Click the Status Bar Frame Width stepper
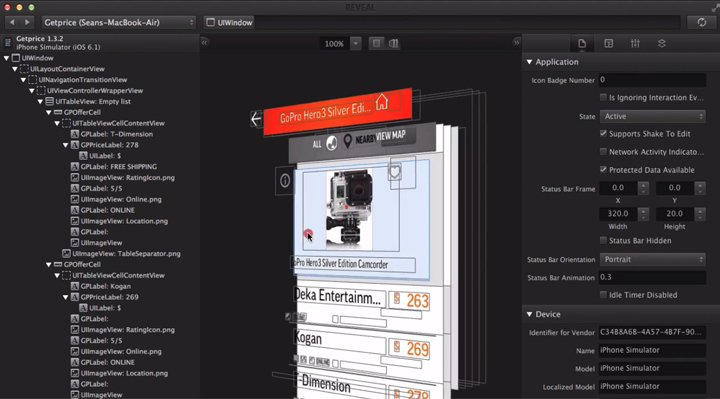Viewport: 720px width, 399px height. 643,214
